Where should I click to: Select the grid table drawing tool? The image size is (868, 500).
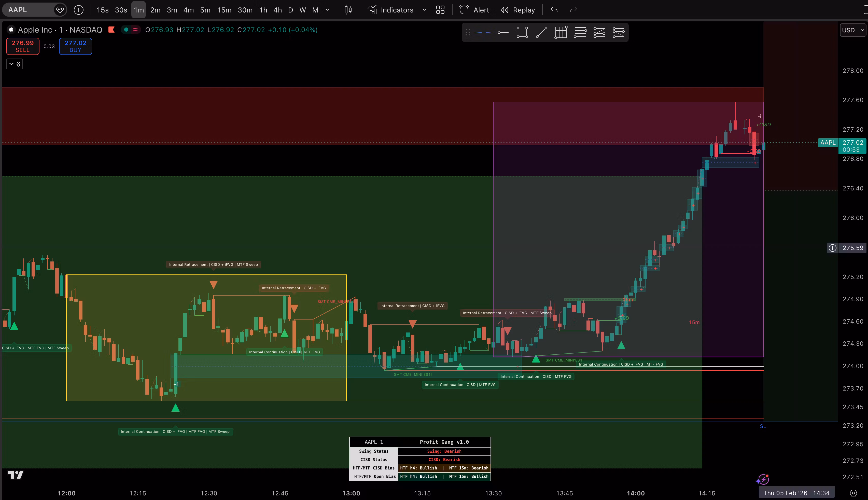click(x=561, y=33)
